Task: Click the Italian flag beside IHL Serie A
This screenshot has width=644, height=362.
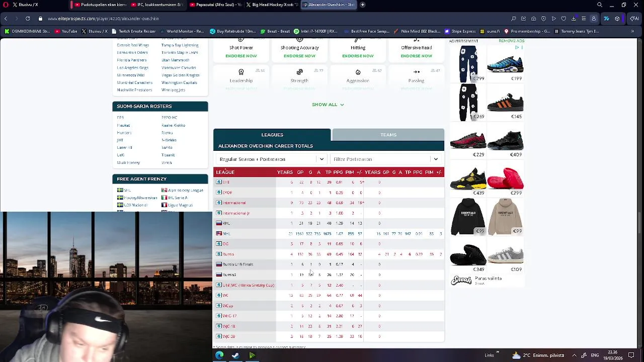Action: [x=164, y=198]
